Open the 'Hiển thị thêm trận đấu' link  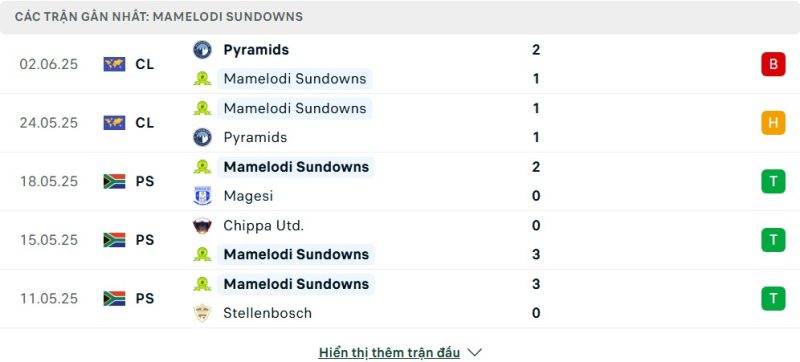389,352
